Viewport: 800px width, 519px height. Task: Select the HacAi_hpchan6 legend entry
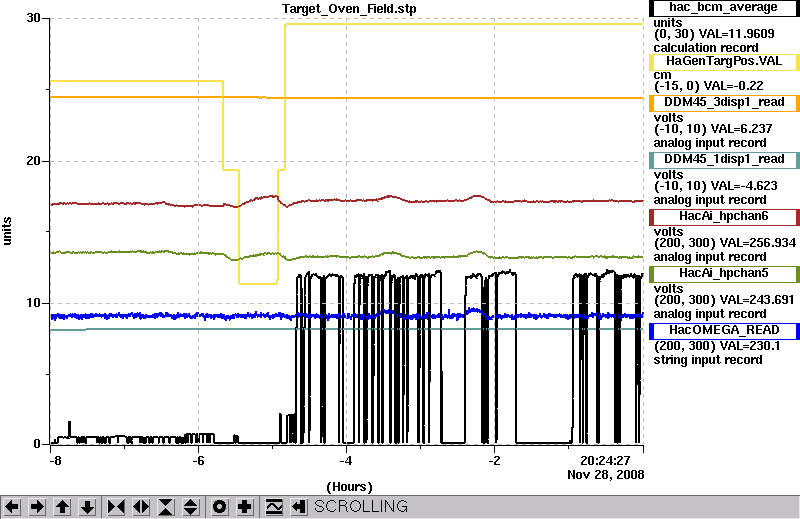click(x=723, y=217)
